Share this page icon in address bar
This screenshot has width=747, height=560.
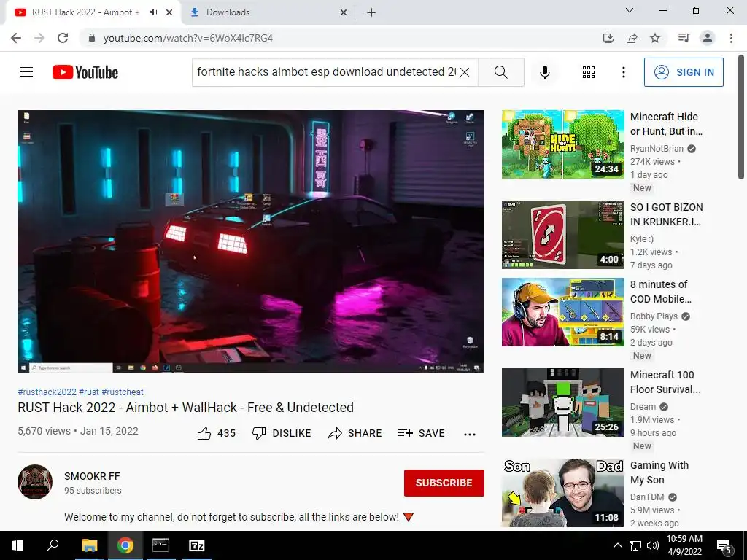pos(632,38)
